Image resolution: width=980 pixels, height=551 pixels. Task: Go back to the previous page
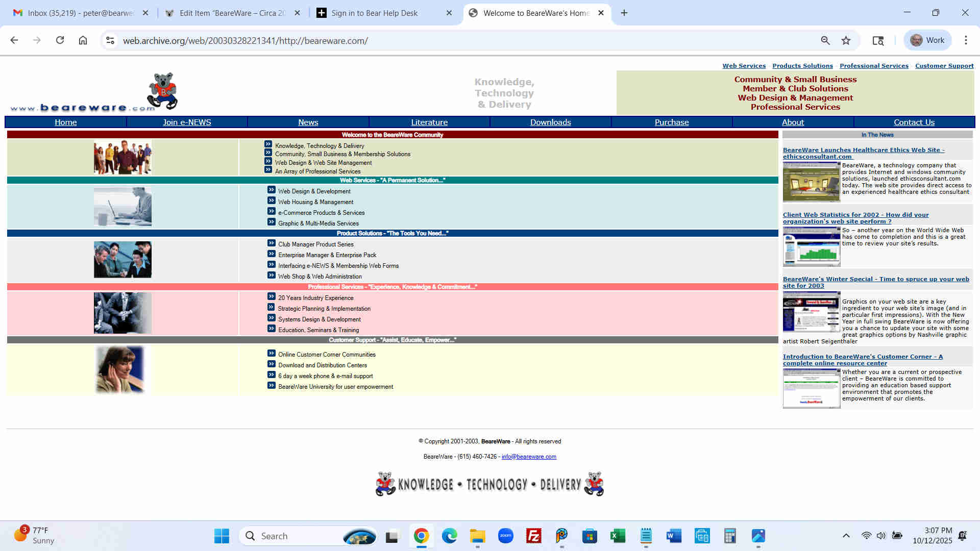(14, 40)
